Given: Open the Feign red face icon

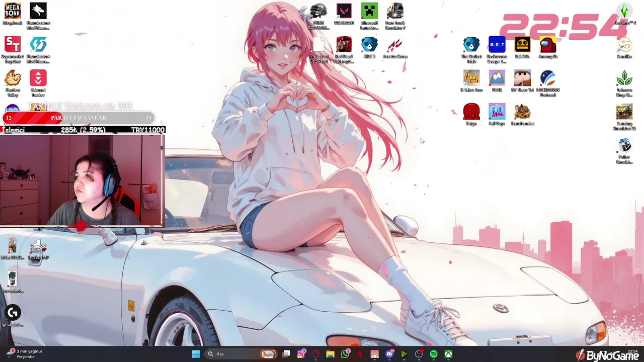Looking at the screenshot, I should (x=471, y=115).
